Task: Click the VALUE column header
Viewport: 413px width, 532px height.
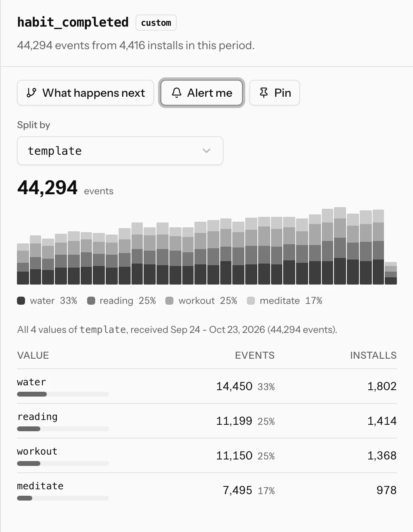Action: click(x=33, y=355)
